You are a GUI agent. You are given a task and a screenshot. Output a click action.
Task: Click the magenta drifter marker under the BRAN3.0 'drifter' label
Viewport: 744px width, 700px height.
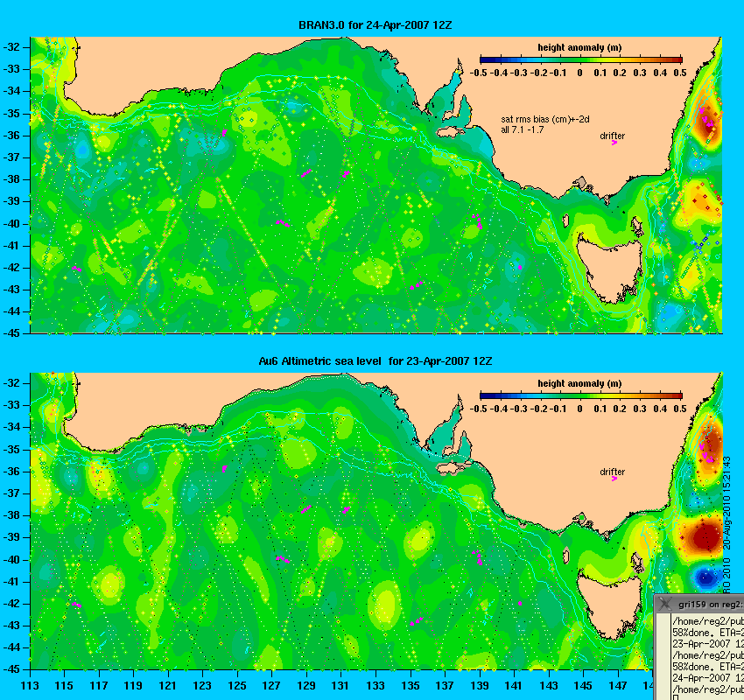614,143
